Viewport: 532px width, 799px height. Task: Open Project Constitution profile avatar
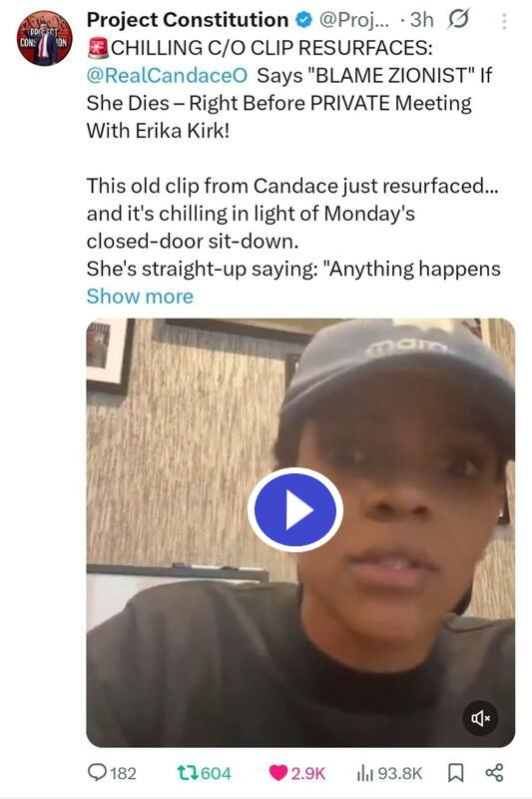click(44, 38)
